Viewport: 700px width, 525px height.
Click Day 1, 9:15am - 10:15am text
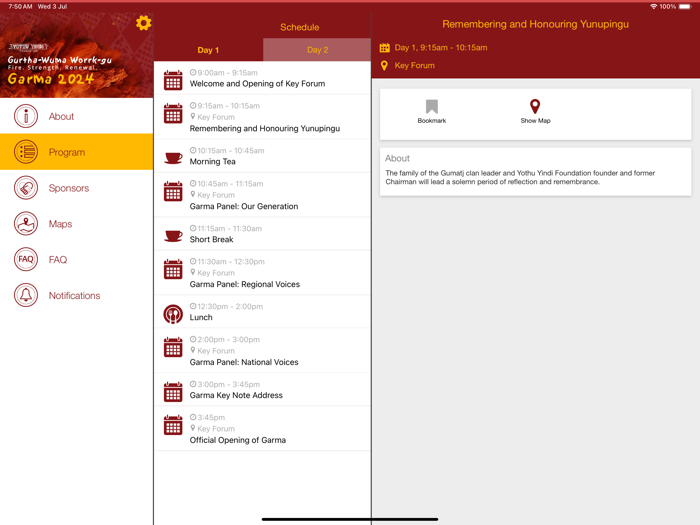tap(441, 48)
